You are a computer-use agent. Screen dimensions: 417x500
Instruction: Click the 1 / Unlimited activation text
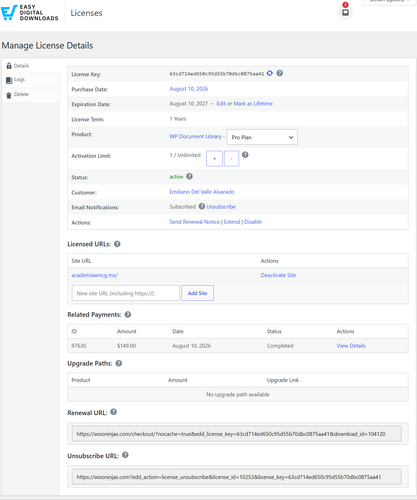(x=185, y=155)
